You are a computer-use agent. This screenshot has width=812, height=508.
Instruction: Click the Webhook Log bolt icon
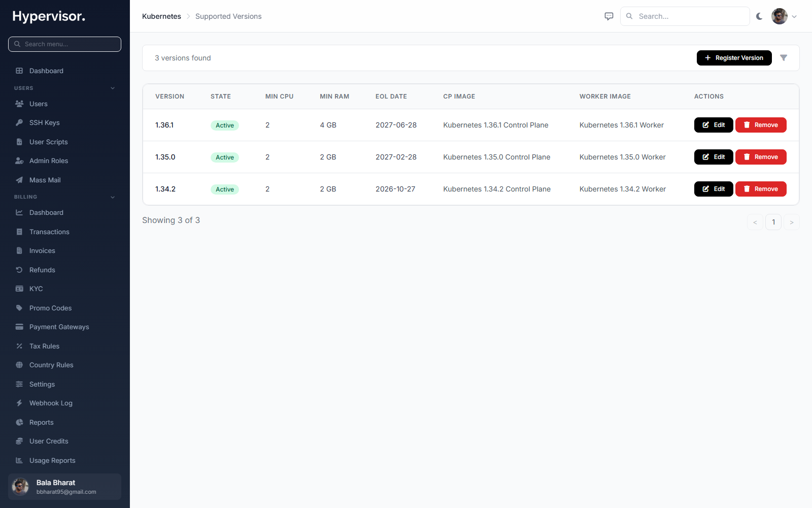tap(19, 403)
